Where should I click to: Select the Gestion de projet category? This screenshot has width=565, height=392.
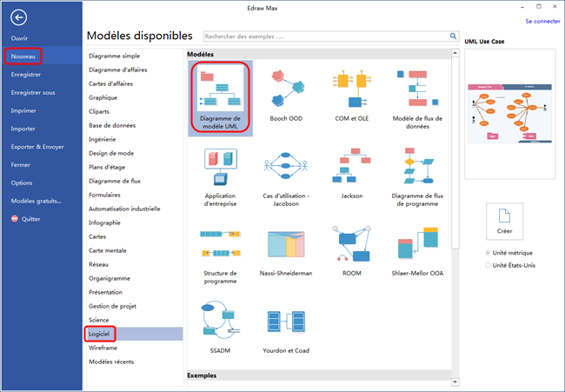tap(113, 306)
